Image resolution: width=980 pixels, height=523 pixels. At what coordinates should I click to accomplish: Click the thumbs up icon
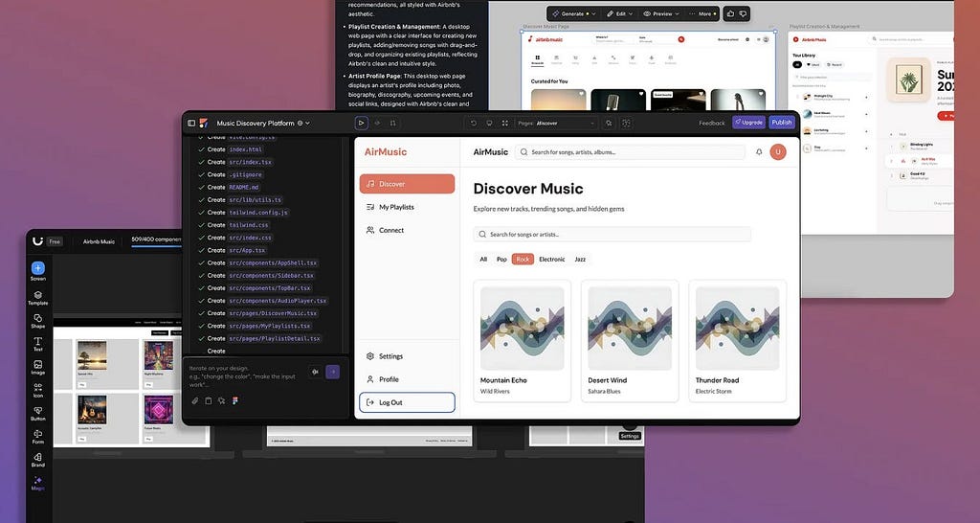click(730, 13)
